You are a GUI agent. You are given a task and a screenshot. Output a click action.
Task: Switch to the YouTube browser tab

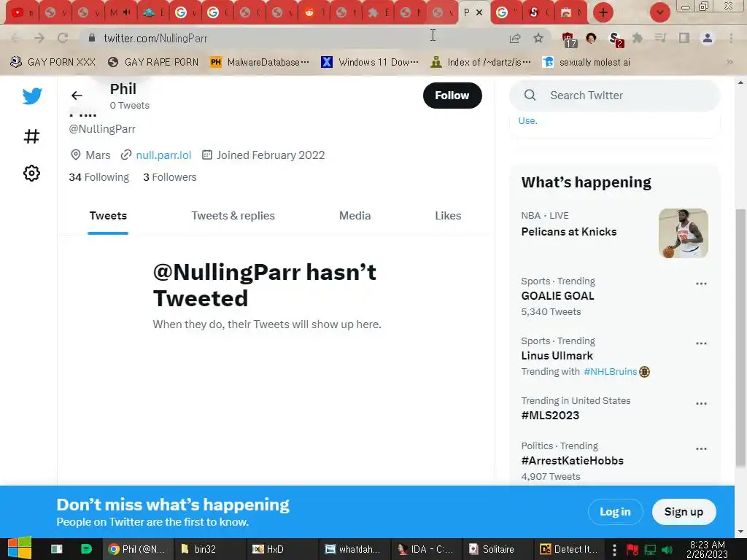(21, 12)
